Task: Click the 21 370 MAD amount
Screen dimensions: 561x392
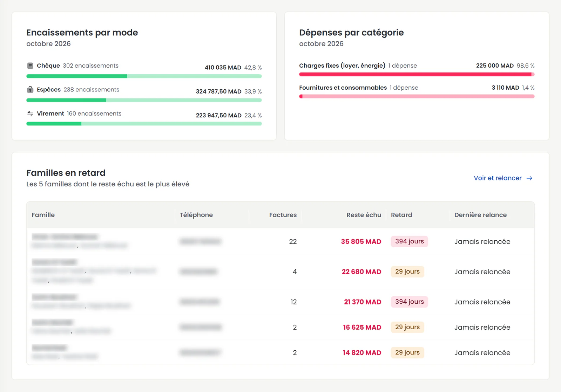Action: (363, 302)
